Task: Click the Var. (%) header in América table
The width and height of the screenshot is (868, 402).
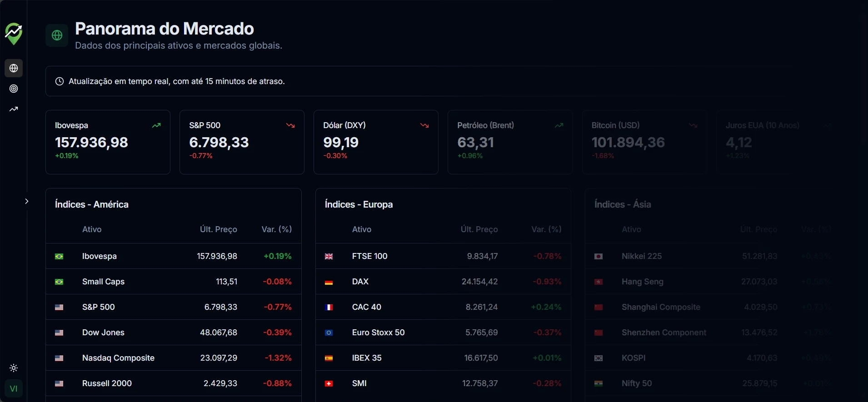Action: pyautogui.click(x=276, y=229)
